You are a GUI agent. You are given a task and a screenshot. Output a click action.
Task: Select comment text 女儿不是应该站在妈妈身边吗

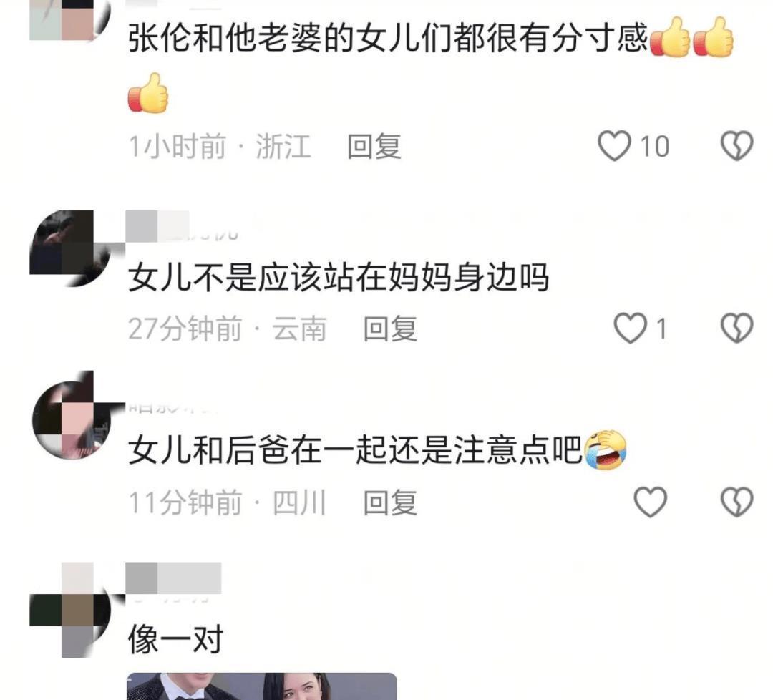click(x=338, y=277)
